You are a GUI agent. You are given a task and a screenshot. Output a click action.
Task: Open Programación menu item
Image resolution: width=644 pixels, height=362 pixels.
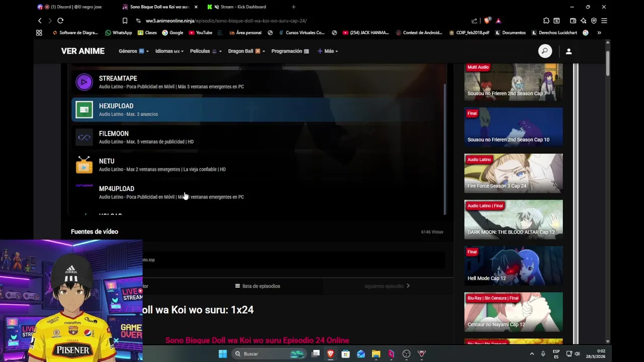point(290,51)
